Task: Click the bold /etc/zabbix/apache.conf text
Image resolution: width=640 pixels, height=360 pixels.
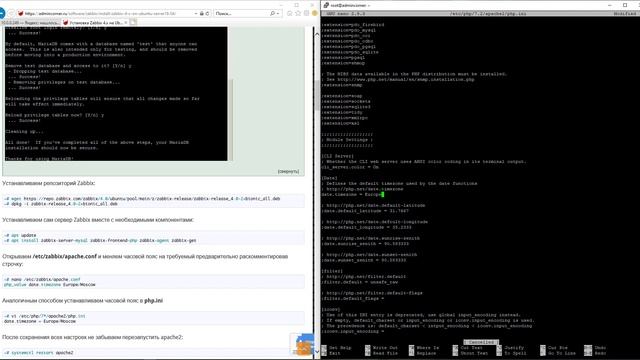Action: tap(64, 256)
